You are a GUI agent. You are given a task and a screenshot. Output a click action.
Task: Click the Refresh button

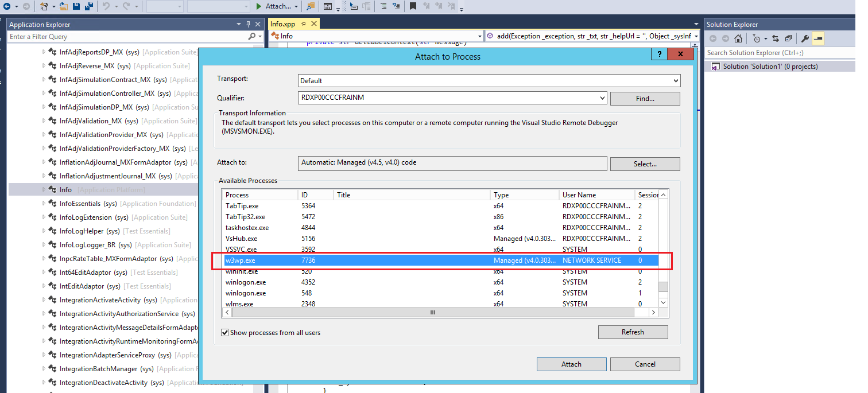click(x=633, y=332)
